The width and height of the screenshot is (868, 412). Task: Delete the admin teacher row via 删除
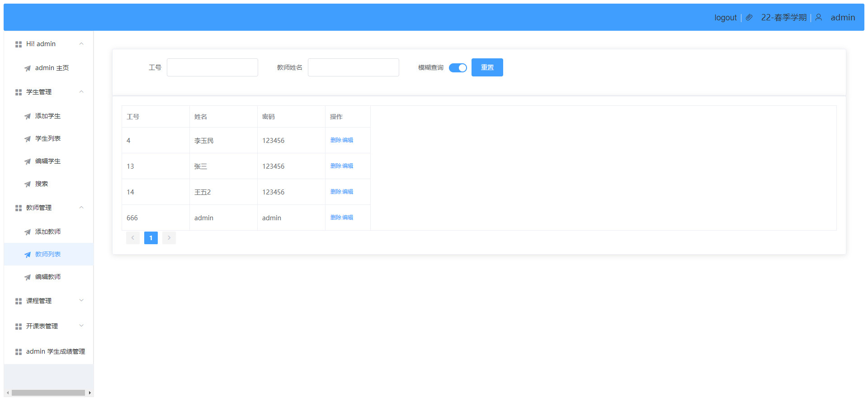point(336,218)
